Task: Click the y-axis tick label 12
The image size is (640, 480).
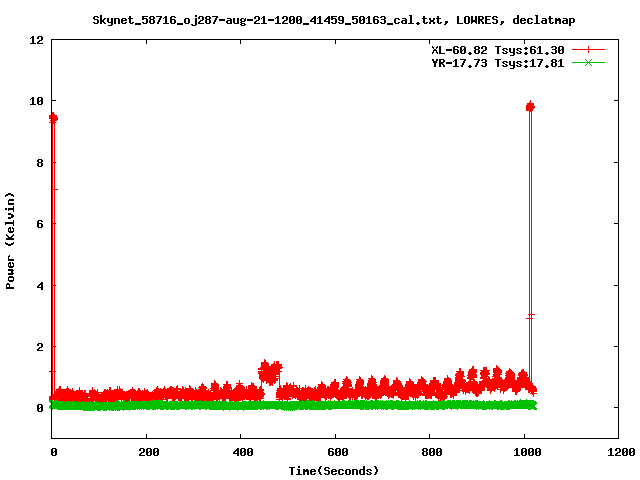Action: pos(36,40)
